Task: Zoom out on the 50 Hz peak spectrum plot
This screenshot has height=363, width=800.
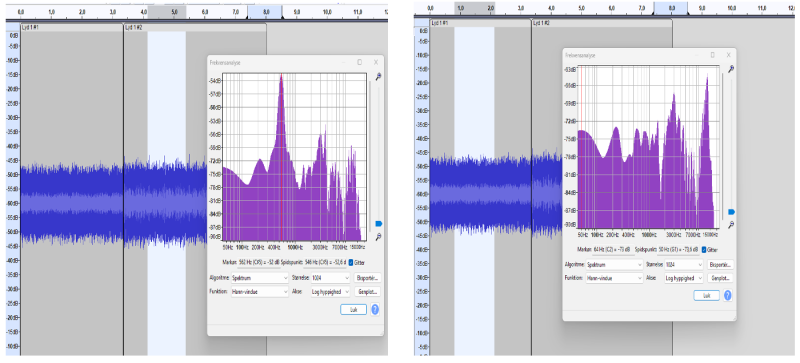Action: tap(731, 225)
